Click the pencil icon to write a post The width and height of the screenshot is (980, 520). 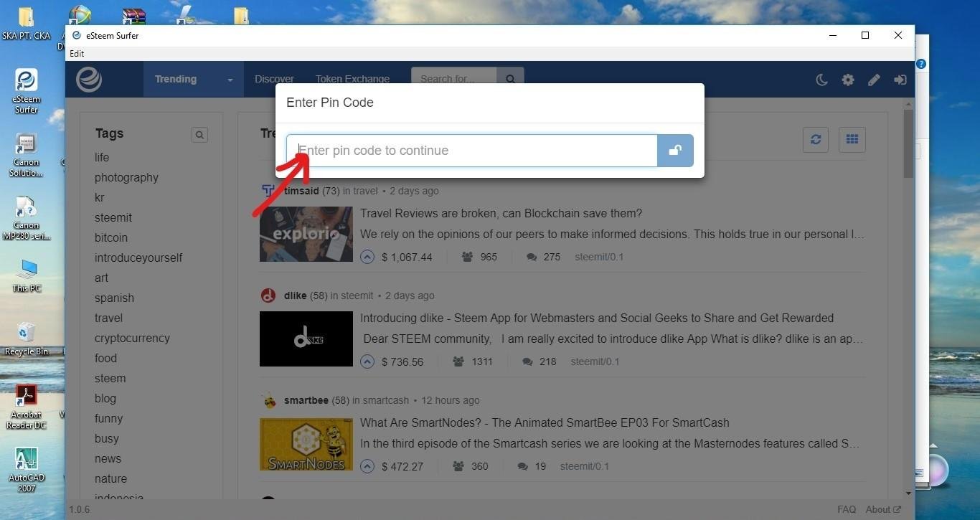874,80
